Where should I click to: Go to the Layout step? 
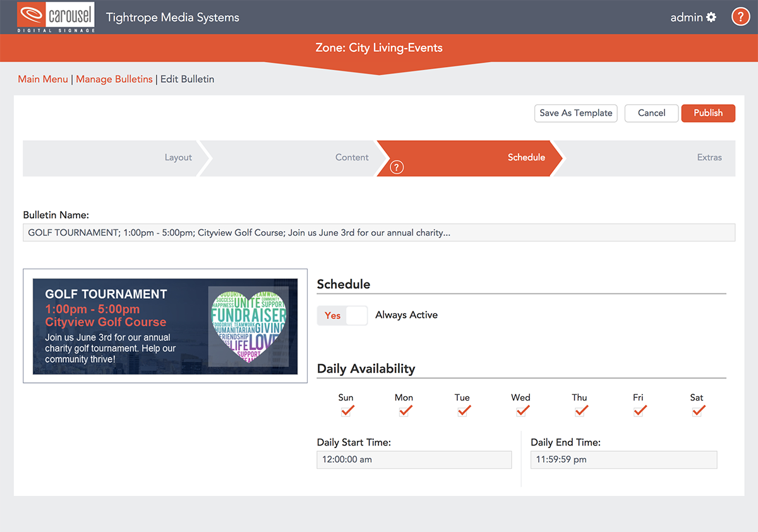click(178, 157)
